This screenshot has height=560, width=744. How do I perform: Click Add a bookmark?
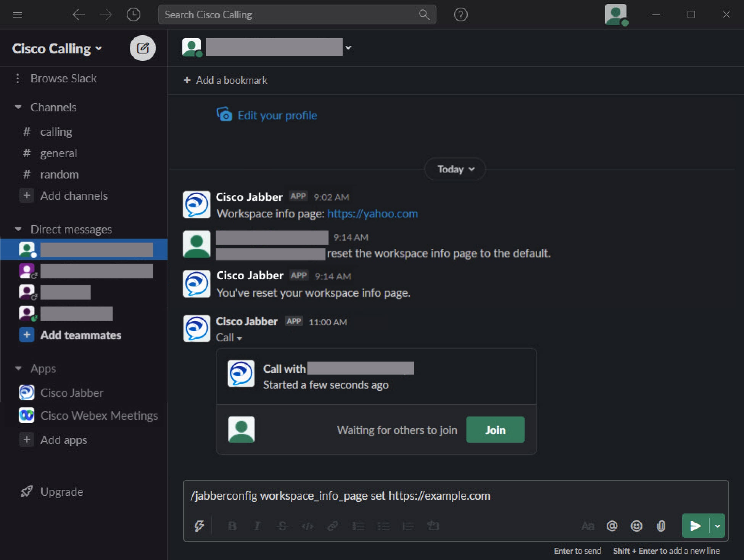click(x=225, y=80)
